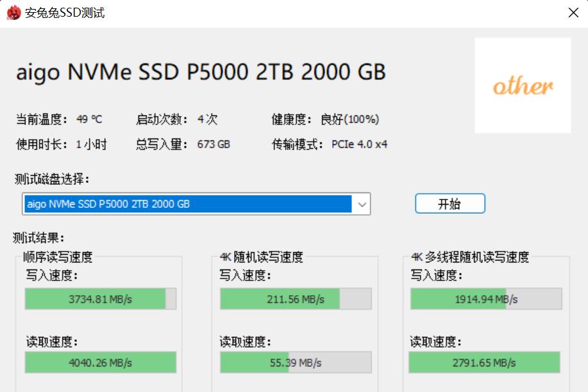Click the 顺序读写速度 group heading
Screen dimensions: 588x392
(58, 257)
